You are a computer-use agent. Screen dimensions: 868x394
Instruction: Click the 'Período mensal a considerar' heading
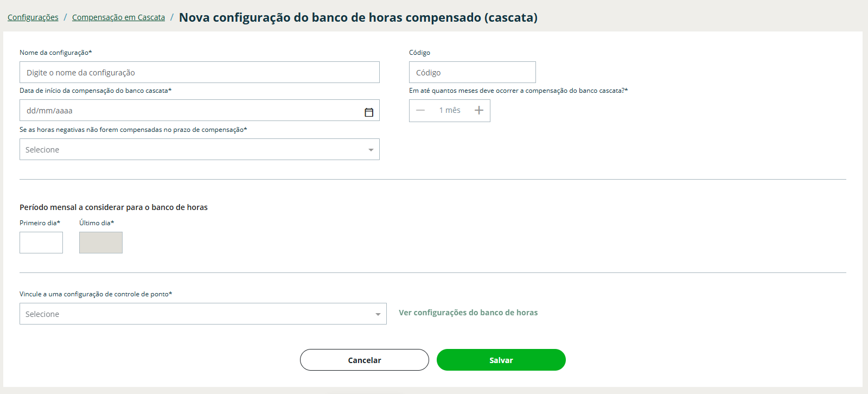point(113,207)
